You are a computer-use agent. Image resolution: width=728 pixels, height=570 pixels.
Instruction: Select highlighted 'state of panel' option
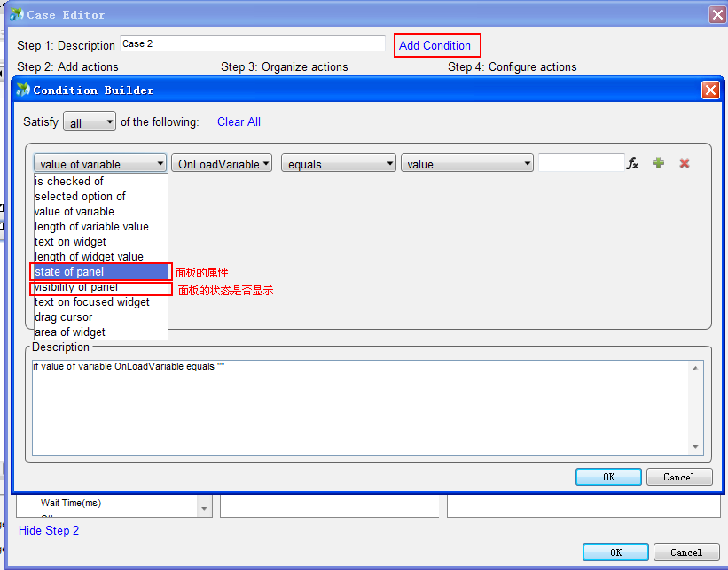[101, 271]
